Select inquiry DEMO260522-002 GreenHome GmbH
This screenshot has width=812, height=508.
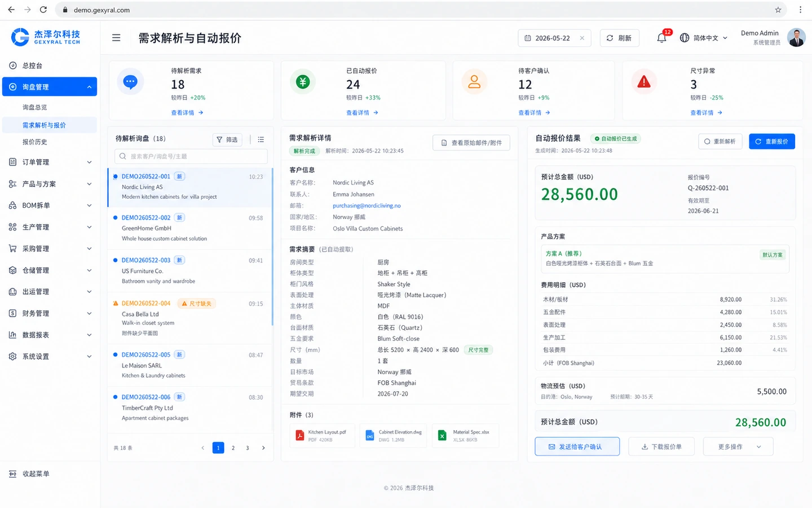click(x=190, y=228)
